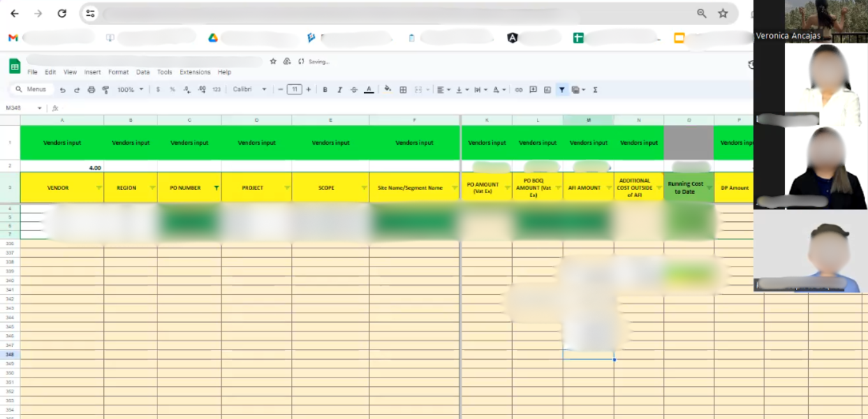This screenshot has height=419, width=868.
Task: Open the text wrapping dropdown
Action: pyautogui.click(x=480, y=90)
